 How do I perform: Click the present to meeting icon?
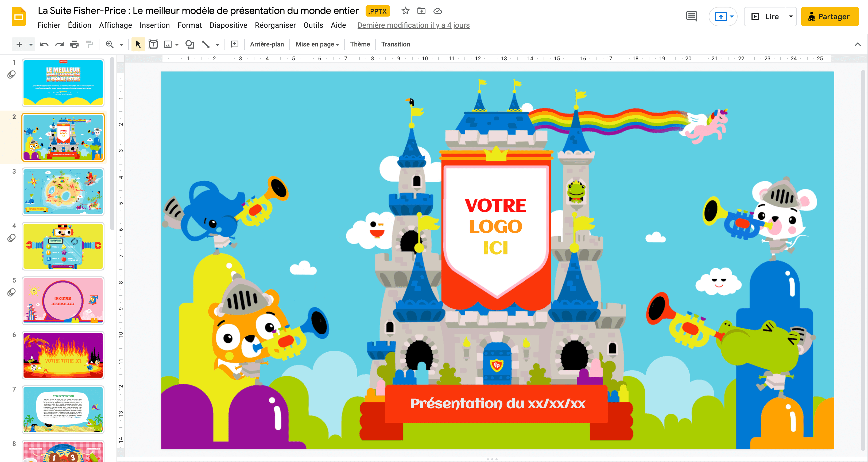pos(720,17)
